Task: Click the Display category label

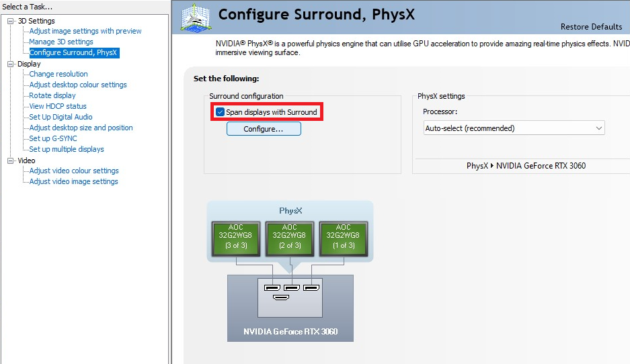Action: point(29,64)
